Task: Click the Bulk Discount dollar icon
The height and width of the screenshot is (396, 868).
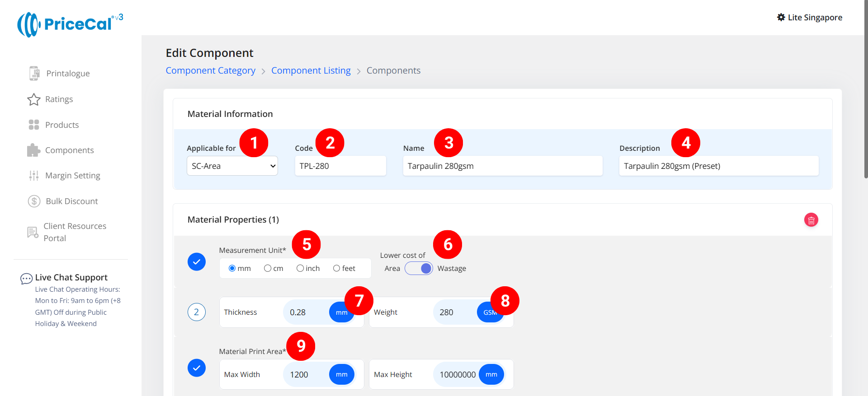Action: pyautogui.click(x=34, y=201)
